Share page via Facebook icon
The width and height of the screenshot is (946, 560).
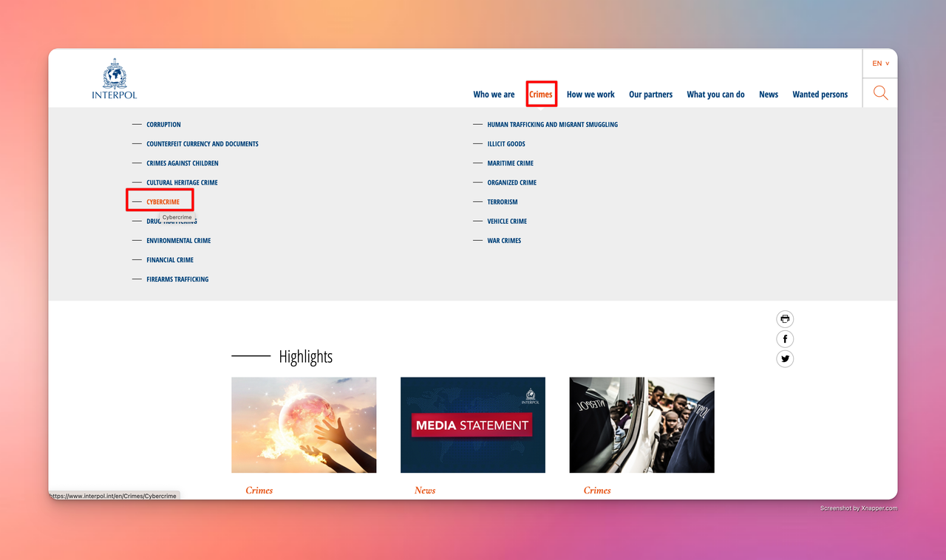click(x=785, y=339)
